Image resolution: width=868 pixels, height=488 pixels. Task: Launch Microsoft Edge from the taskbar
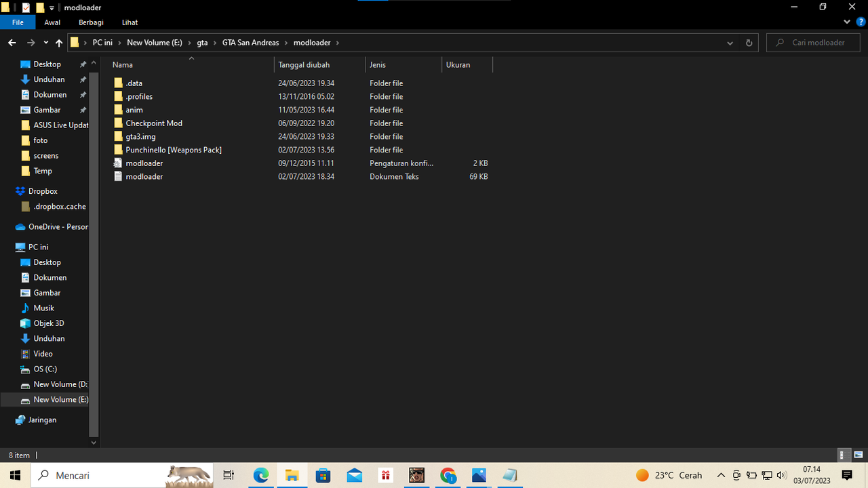pyautogui.click(x=261, y=475)
